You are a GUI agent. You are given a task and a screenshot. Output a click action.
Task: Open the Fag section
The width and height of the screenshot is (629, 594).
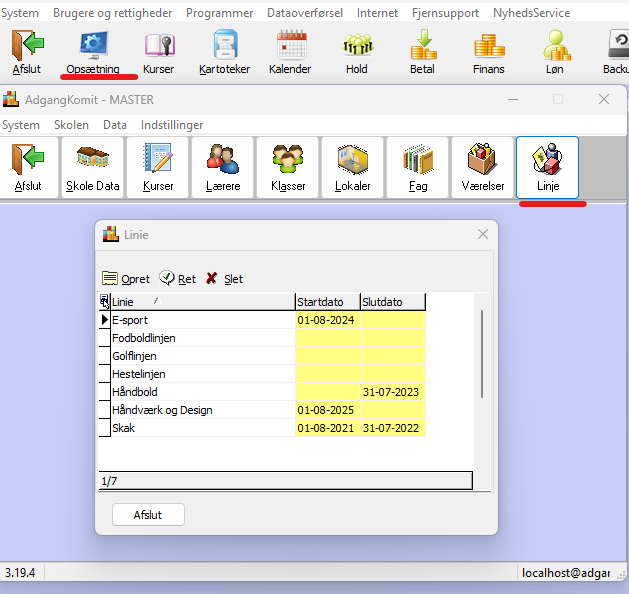[418, 168]
